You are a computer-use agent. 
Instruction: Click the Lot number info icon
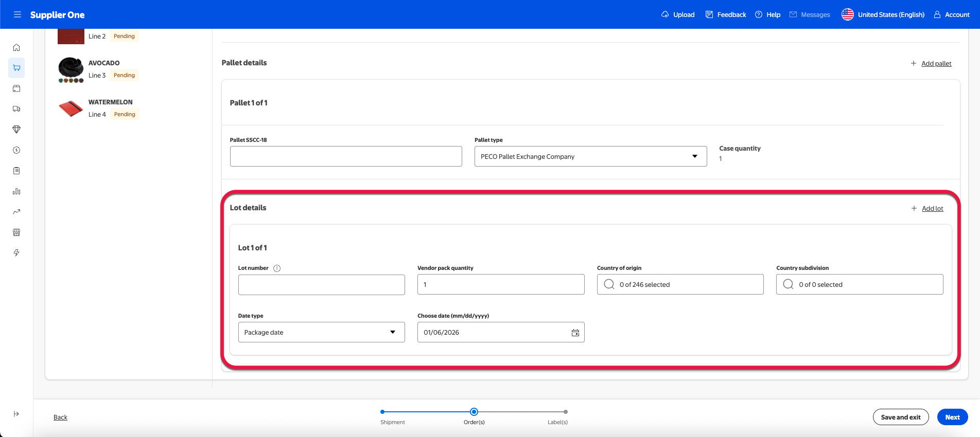tap(277, 268)
